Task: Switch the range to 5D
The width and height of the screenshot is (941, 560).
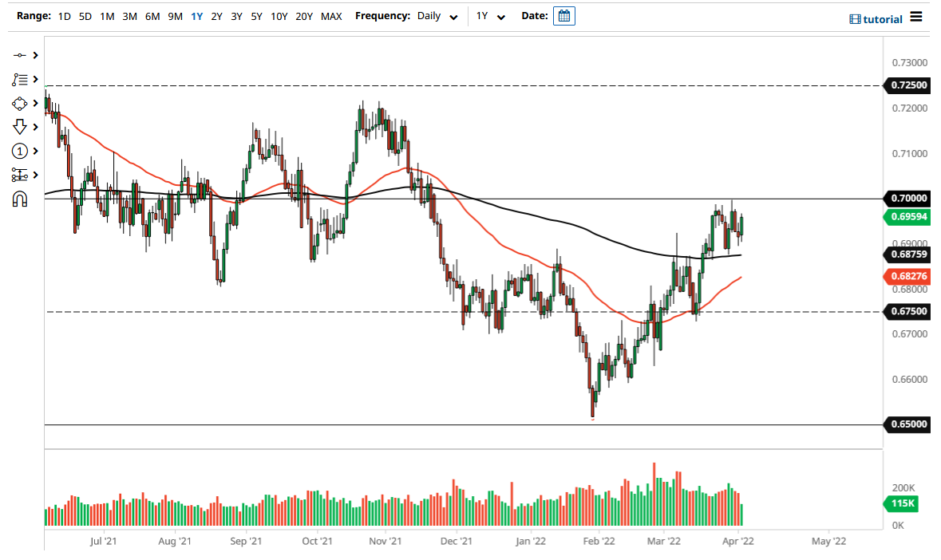Action: click(85, 16)
